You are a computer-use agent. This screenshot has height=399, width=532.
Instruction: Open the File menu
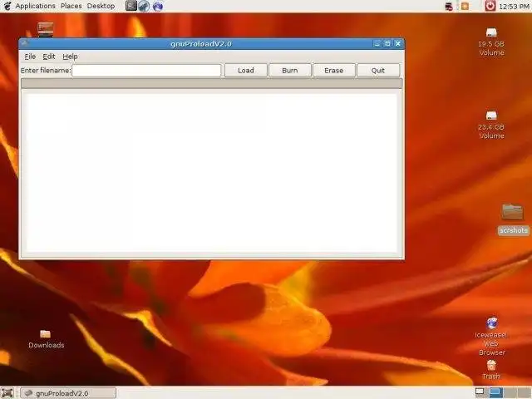pos(30,57)
